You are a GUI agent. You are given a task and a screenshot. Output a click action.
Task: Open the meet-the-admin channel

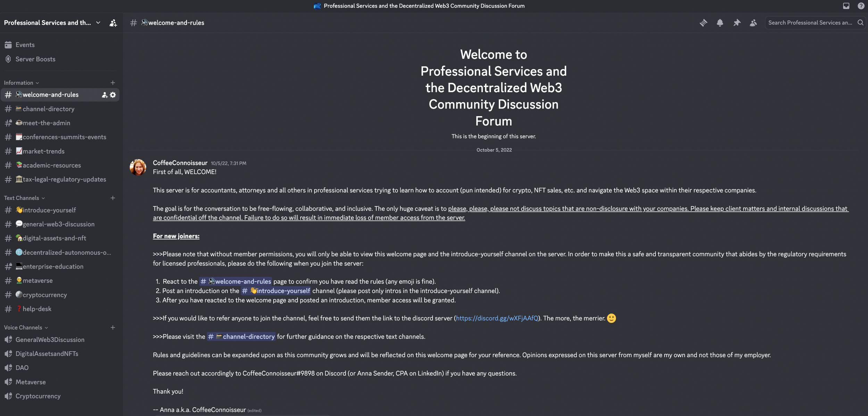coord(60,123)
